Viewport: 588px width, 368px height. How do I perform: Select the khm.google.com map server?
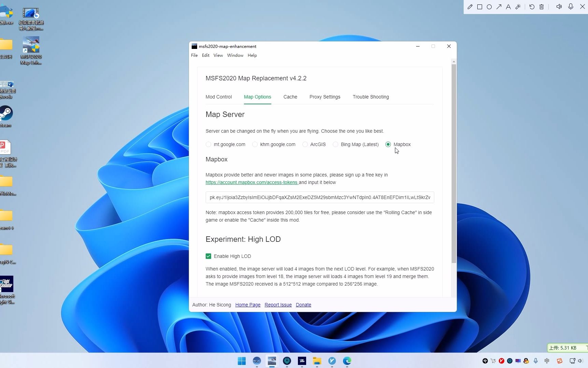(255, 144)
